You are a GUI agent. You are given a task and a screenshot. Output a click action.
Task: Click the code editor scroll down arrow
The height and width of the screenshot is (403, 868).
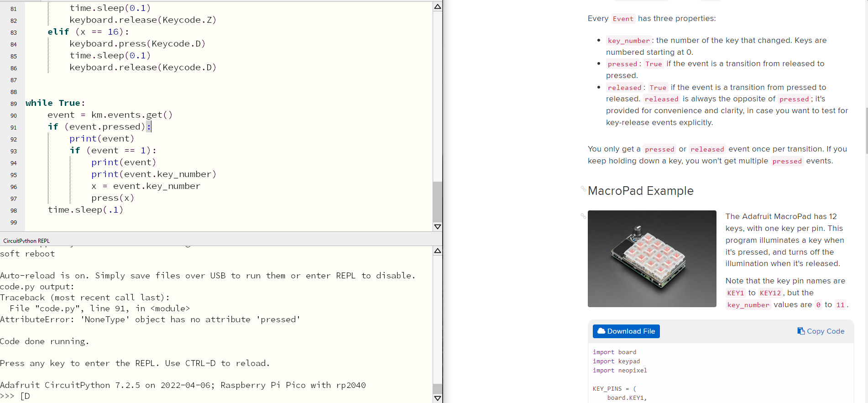tap(438, 226)
